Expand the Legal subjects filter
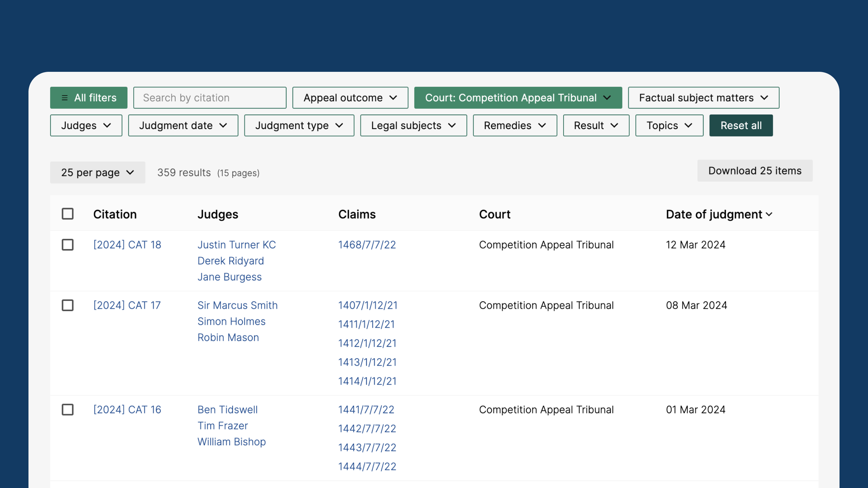This screenshot has width=868, height=488. pyautogui.click(x=413, y=125)
